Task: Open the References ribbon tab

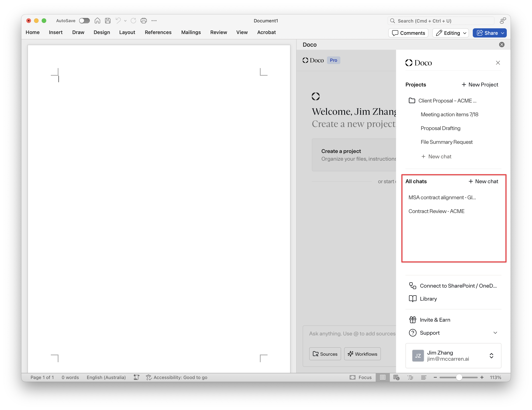Action: [x=158, y=32]
